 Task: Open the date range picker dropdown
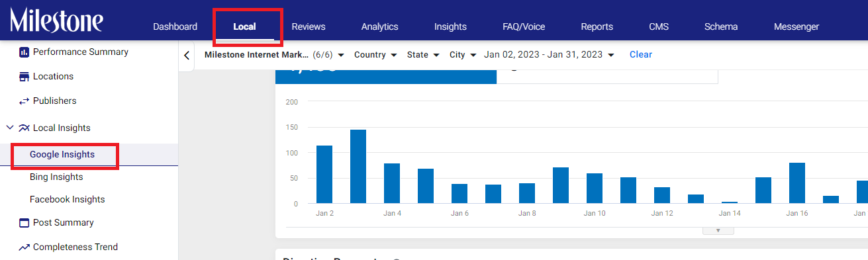pyautogui.click(x=549, y=55)
